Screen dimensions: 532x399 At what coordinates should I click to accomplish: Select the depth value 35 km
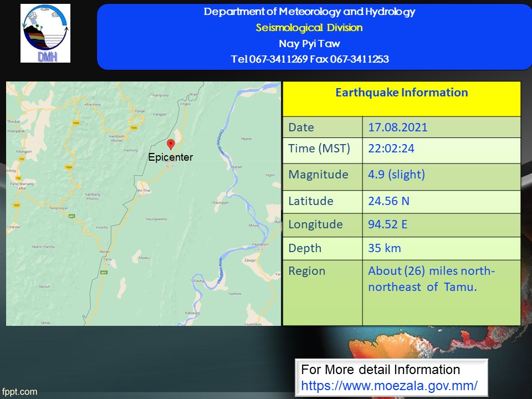pos(384,248)
